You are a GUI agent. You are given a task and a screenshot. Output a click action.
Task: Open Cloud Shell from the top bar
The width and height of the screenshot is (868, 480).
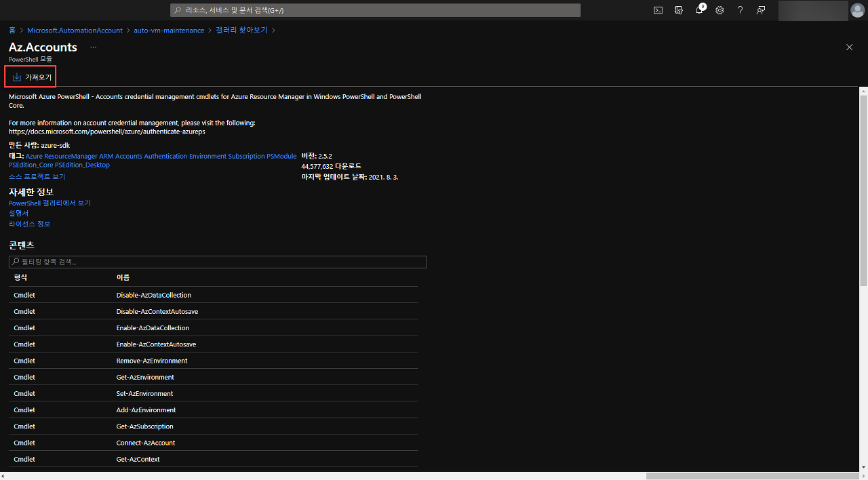point(658,10)
